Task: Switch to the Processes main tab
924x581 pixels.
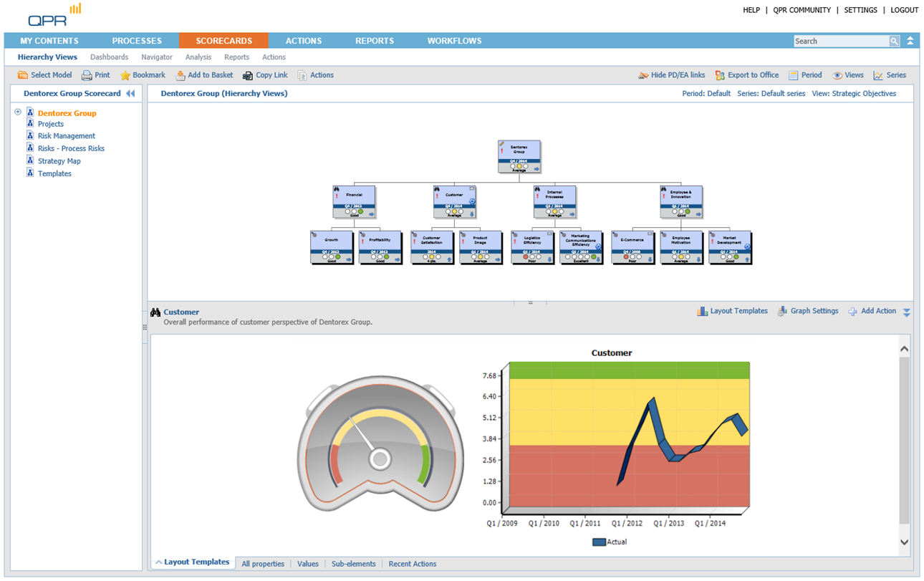Action: tap(137, 41)
